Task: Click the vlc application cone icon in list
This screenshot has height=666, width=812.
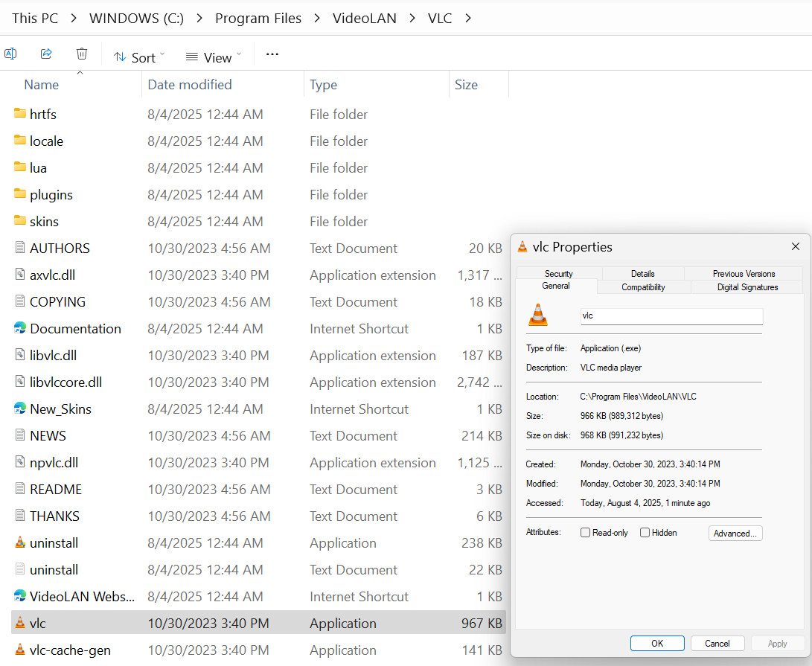Action: [x=19, y=623]
